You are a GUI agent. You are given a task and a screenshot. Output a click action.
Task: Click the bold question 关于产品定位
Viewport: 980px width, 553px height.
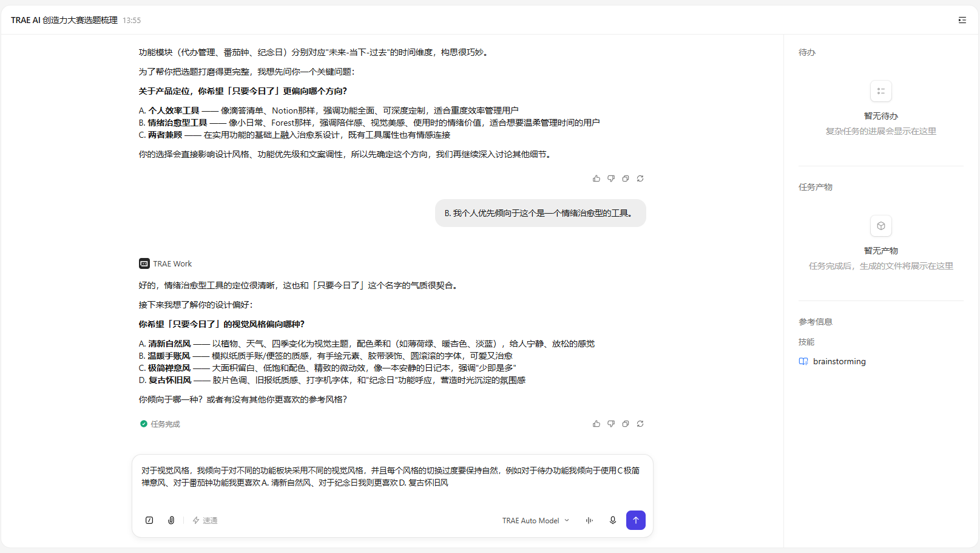(x=243, y=91)
